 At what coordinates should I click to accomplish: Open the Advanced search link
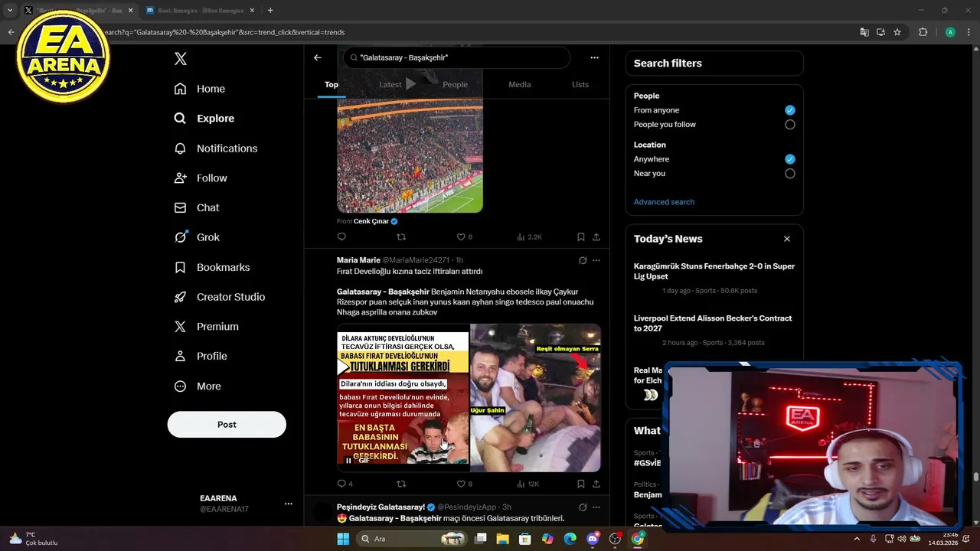point(664,202)
